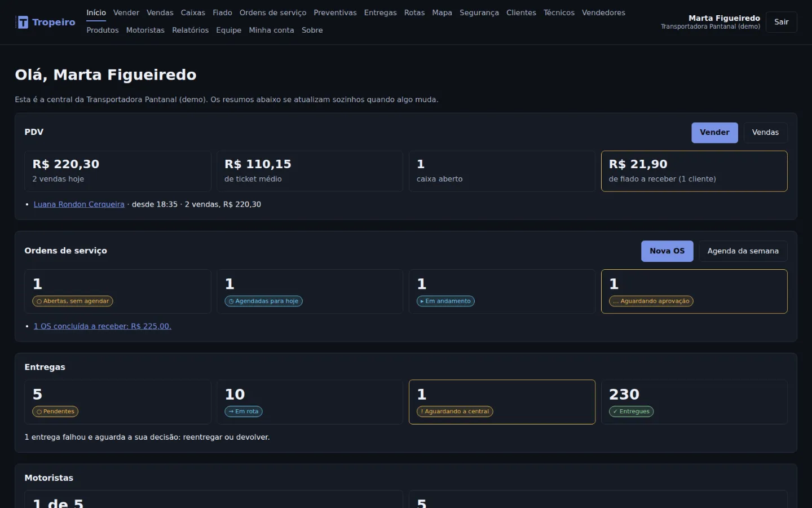Click the Em rota badge
812x508 pixels.
(x=244, y=411)
